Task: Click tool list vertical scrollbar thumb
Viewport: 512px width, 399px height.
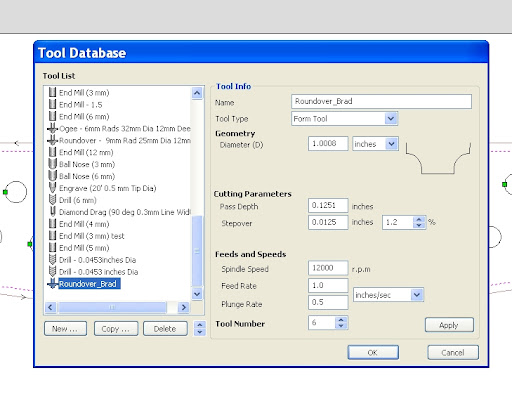Action: coord(197,251)
